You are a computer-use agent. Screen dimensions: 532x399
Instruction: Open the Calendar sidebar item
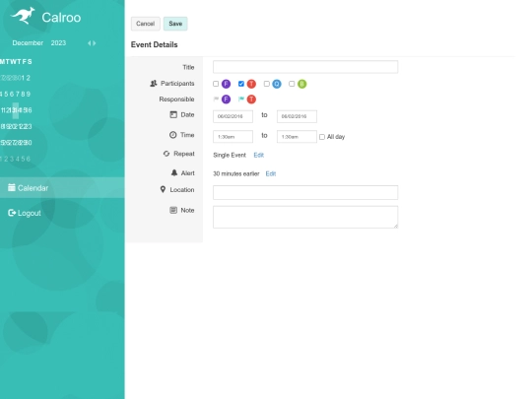[62, 187]
